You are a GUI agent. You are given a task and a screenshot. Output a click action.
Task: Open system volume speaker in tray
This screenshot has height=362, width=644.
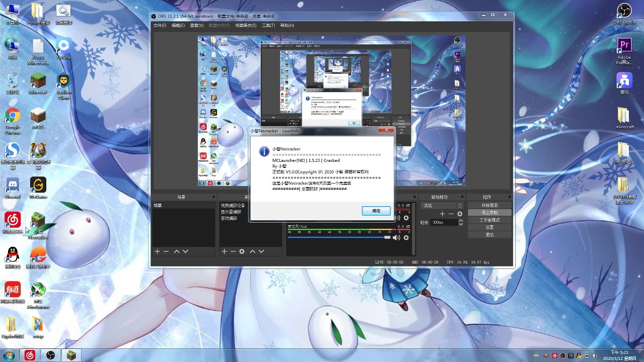(x=595, y=355)
